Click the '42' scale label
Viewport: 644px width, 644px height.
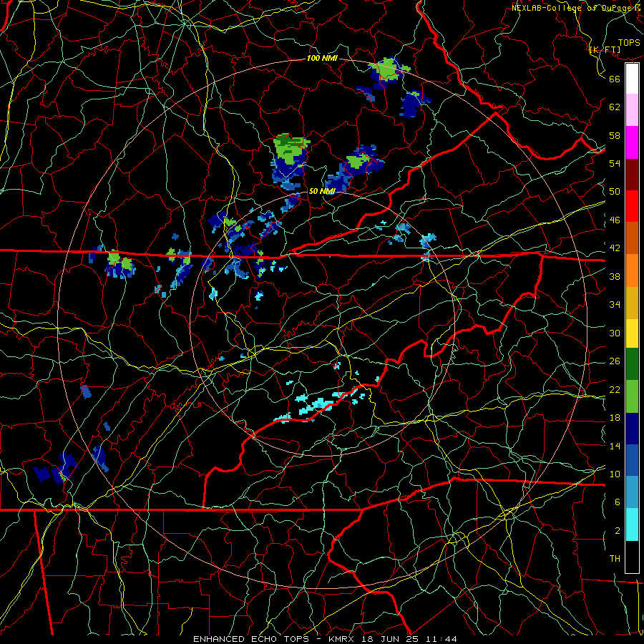pyautogui.click(x=615, y=248)
